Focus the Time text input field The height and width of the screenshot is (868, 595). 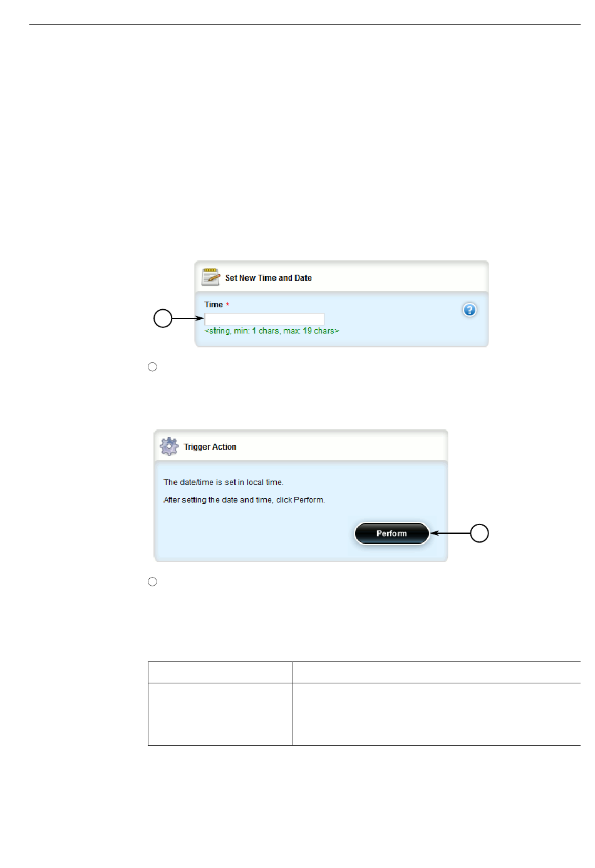pyautogui.click(x=264, y=319)
